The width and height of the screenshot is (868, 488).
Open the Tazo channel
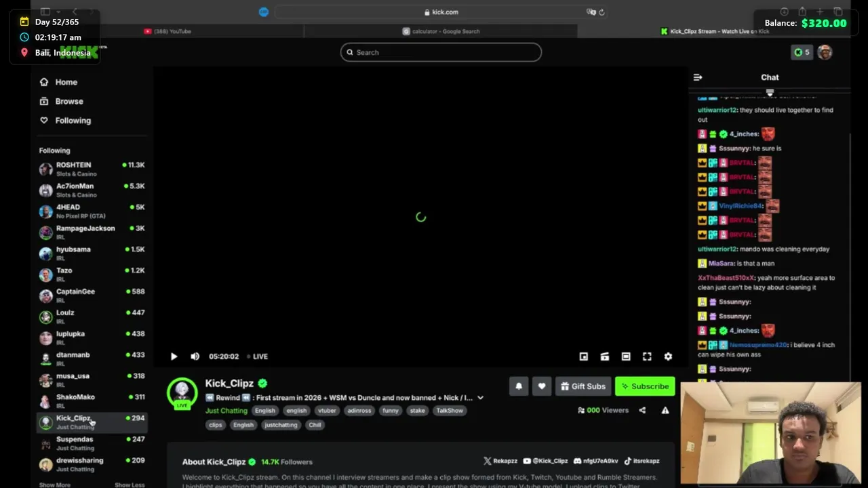point(92,274)
